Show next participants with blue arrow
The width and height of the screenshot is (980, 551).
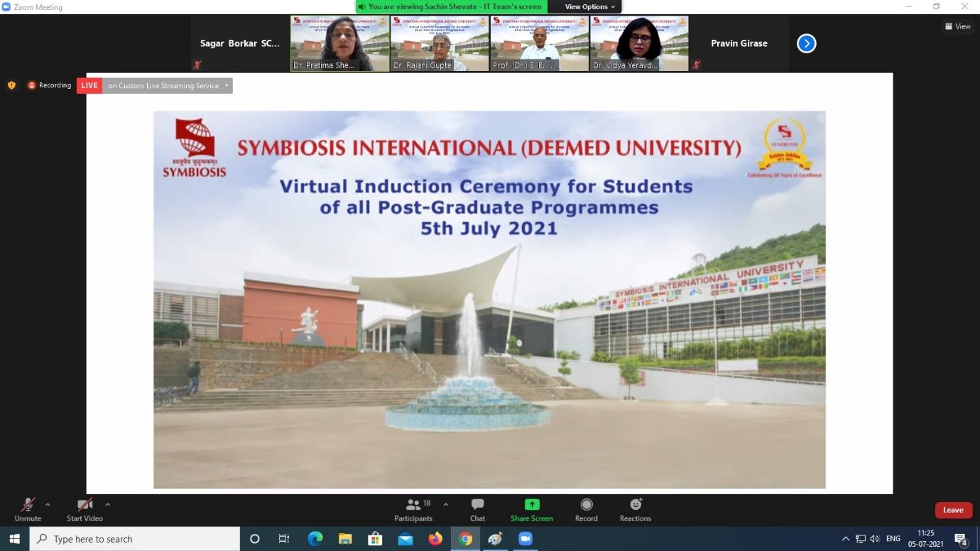806,43
